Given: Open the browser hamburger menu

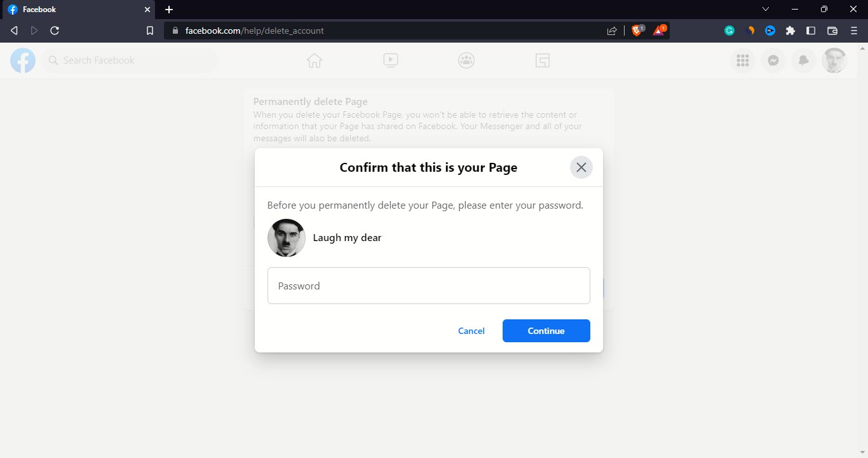Looking at the screenshot, I should 854,31.
